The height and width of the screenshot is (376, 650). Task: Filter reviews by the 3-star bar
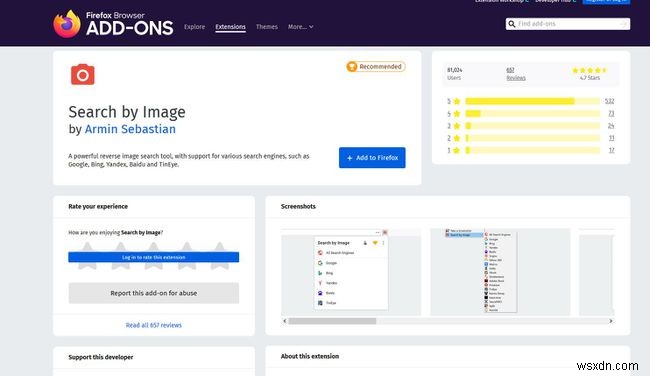[533, 126]
